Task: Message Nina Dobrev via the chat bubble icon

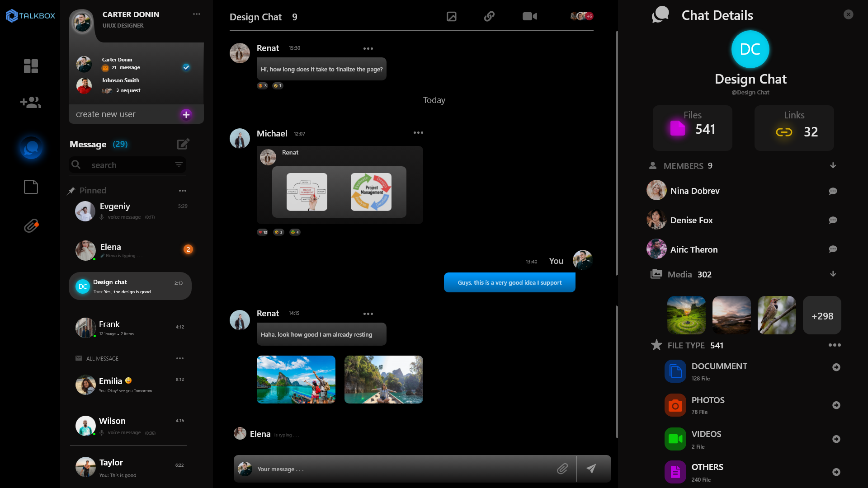Action: point(833,191)
